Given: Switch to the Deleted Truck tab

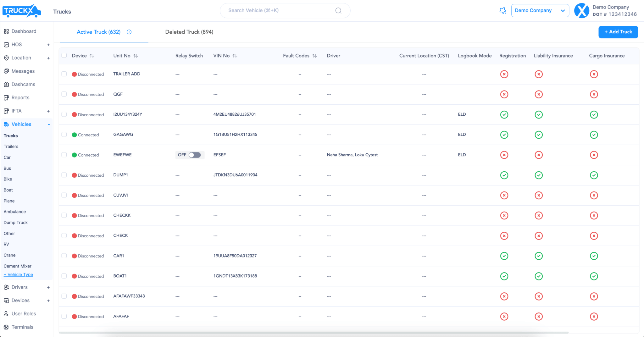Looking at the screenshot, I should 189,32.
